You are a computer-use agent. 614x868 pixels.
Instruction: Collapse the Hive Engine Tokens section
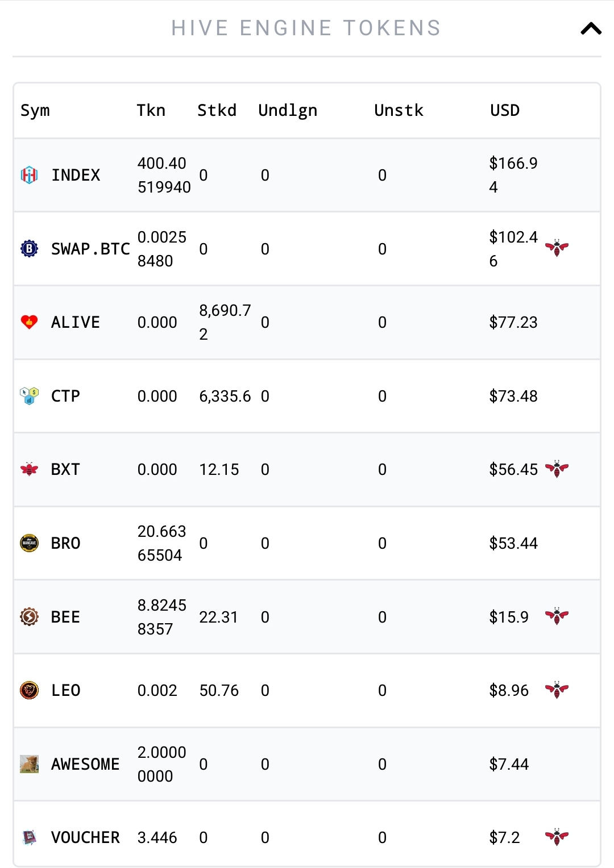(x=591, y=28)
